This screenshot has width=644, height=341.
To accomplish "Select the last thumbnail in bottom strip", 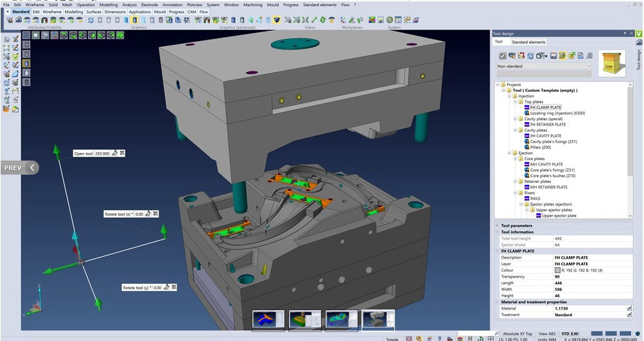I will (x=378, y=320).
